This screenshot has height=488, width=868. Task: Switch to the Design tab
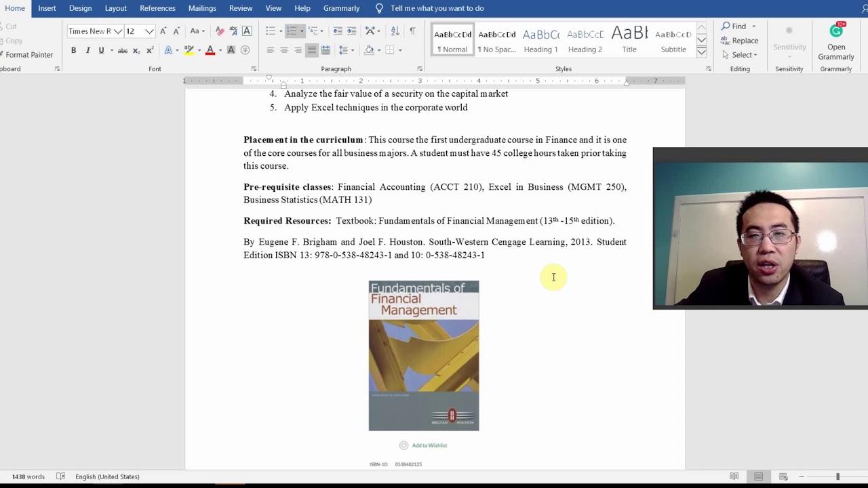[80, 8]
